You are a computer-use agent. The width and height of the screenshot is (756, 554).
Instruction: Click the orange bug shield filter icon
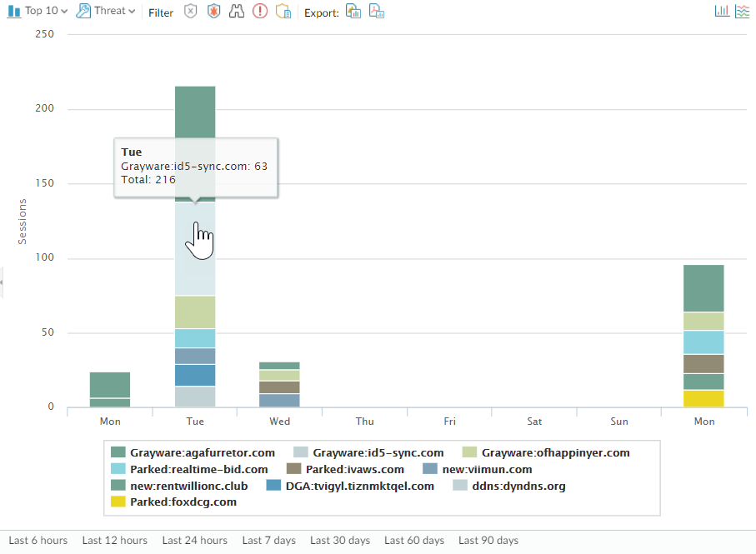pyautogui.click(x=214, y=12)
